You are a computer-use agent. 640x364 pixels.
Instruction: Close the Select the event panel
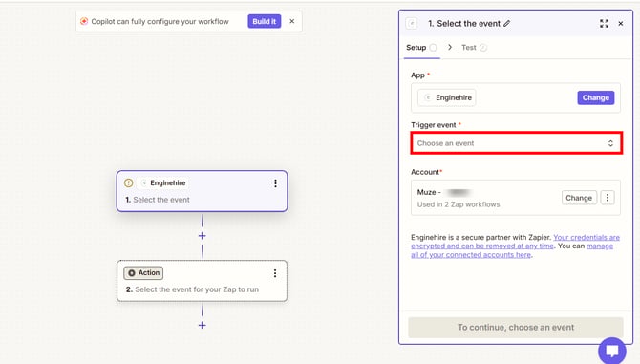click(620, 24)
